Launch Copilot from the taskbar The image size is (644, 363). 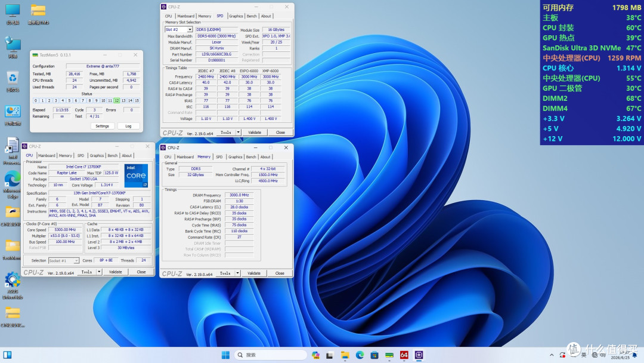point(315,355)
